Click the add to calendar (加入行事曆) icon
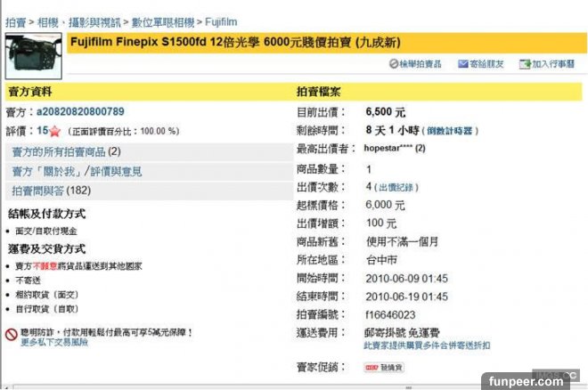The width and height of the screenshot is (588, 390). tap(526, 64)
